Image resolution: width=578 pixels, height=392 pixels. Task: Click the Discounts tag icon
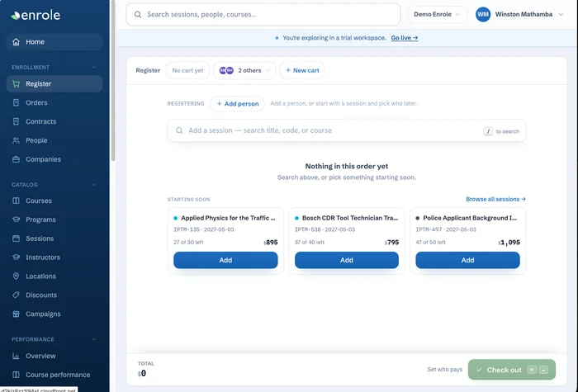[x=16, y=295]
